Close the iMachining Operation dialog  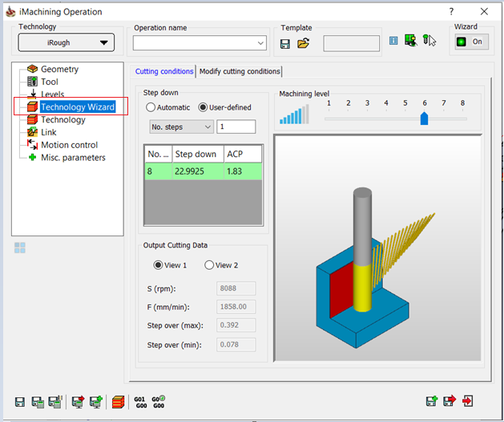(484, 11)
